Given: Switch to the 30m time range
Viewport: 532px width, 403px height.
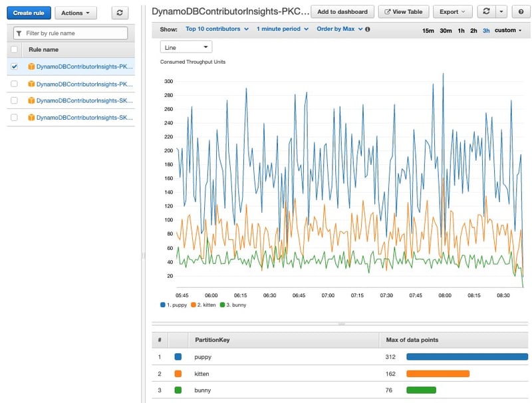Looking at the screenshot, I should tap(446, 30).
